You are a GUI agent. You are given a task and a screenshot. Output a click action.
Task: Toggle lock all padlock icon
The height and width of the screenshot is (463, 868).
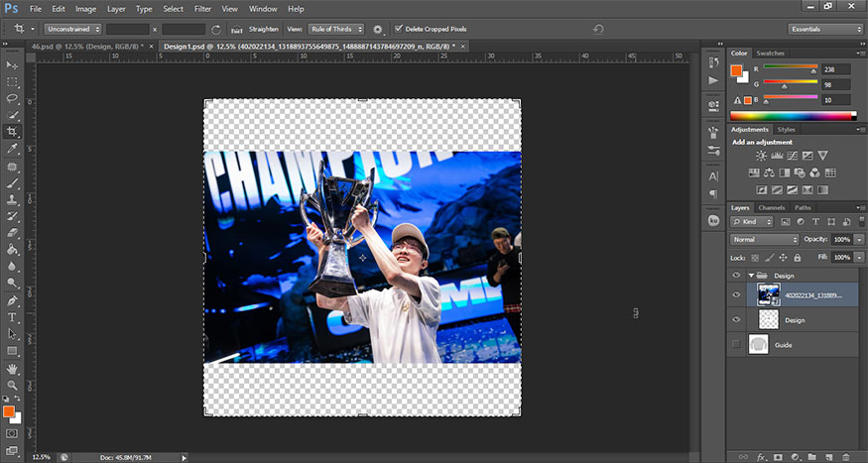798,258
